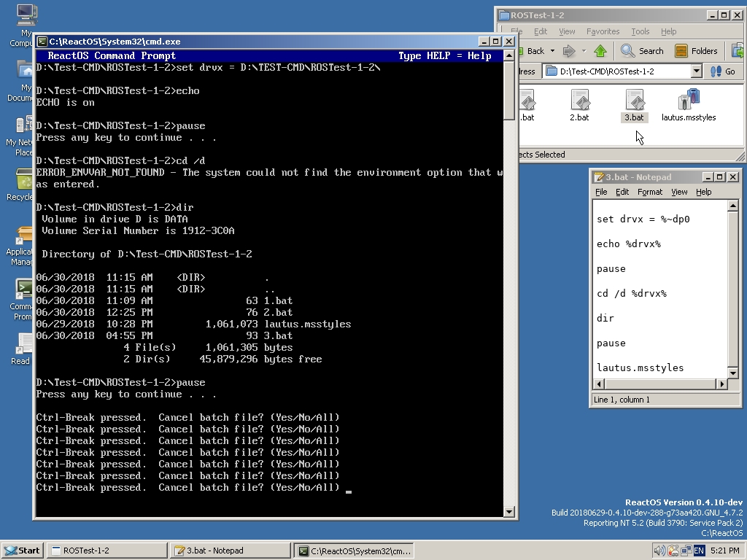747x560 pixels.
Task: Click Notepad vertical scrollbar down arrow
Action: [x=733, y=372]
